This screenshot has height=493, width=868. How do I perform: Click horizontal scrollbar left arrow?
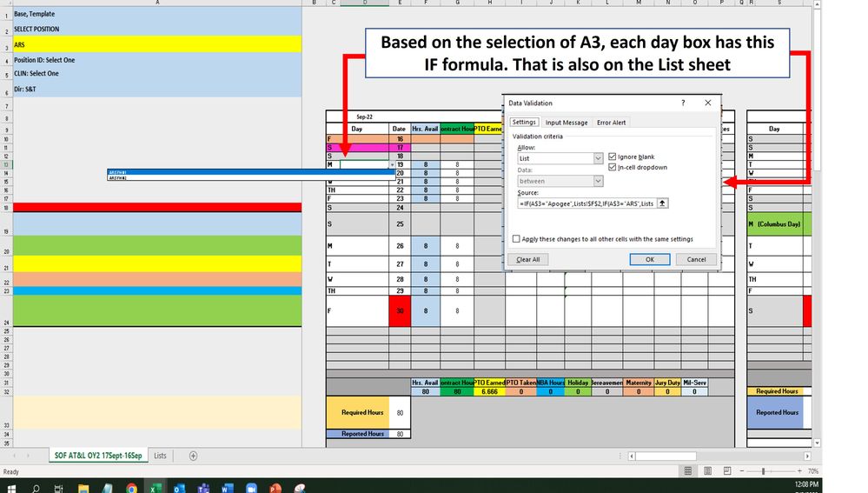point(632,456)
